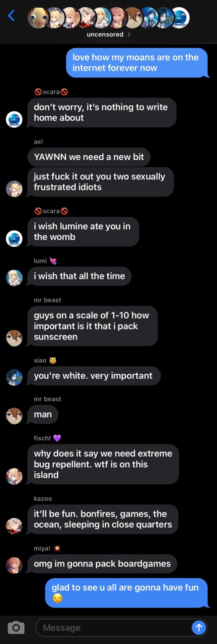
Task: Tap xiao's avatar beside 'you're white' message
Action: 14,377
